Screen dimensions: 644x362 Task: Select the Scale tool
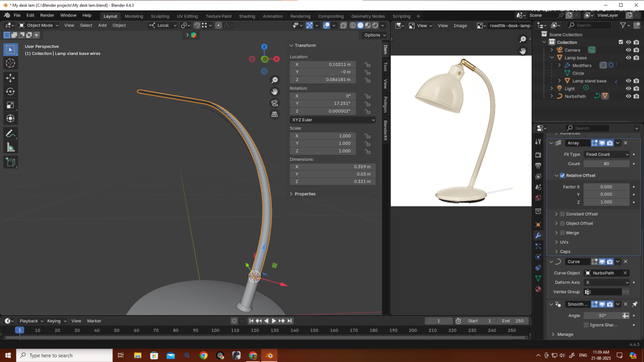(10, 105)
